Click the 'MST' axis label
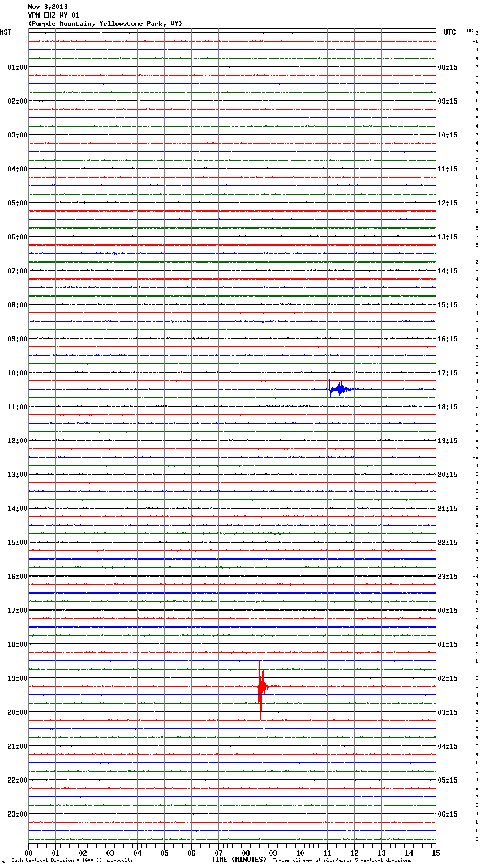 [6, 32]
